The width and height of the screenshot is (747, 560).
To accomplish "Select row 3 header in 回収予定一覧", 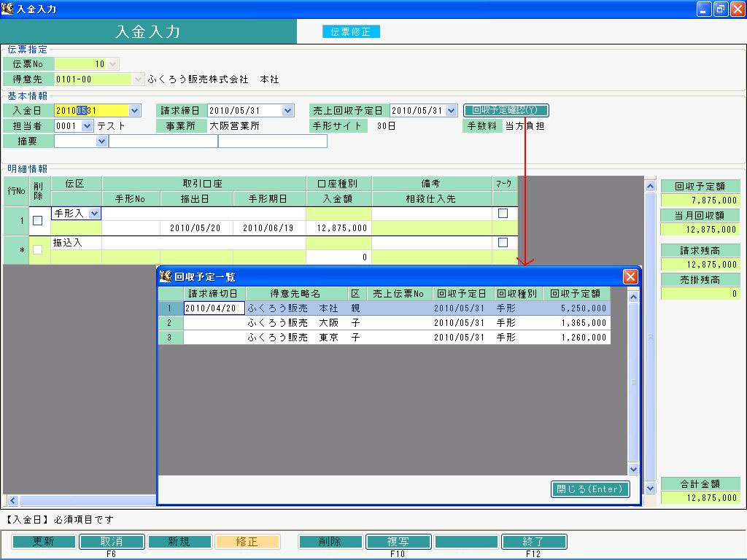I will coord(171,337).
